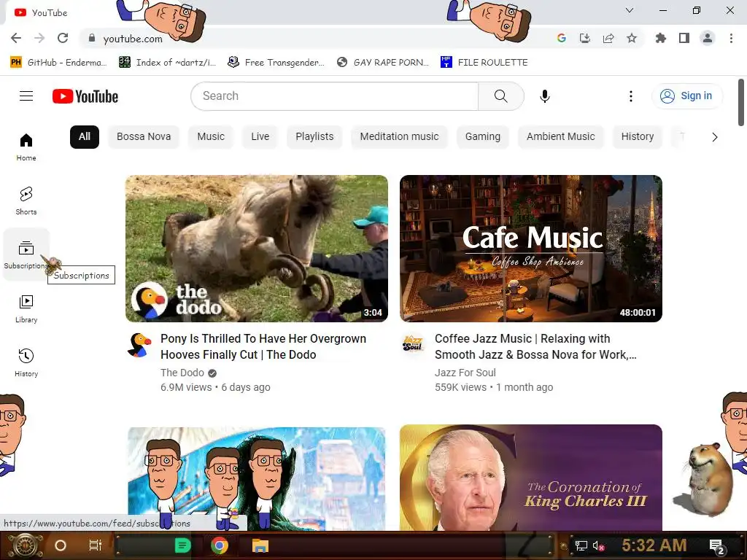Open the YouTube hamburger guide menu
Viewport: 747px width, 560px height.
(x=26, y=96)
